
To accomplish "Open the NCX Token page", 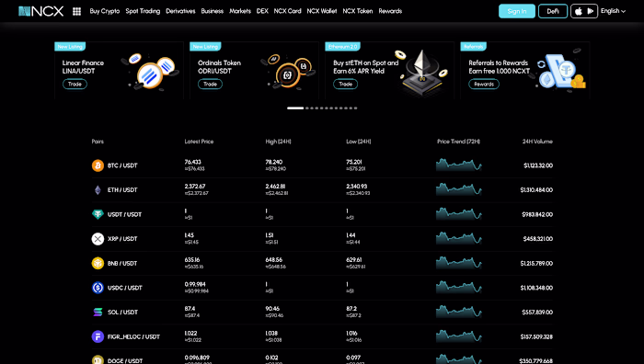I will (357, 11).
